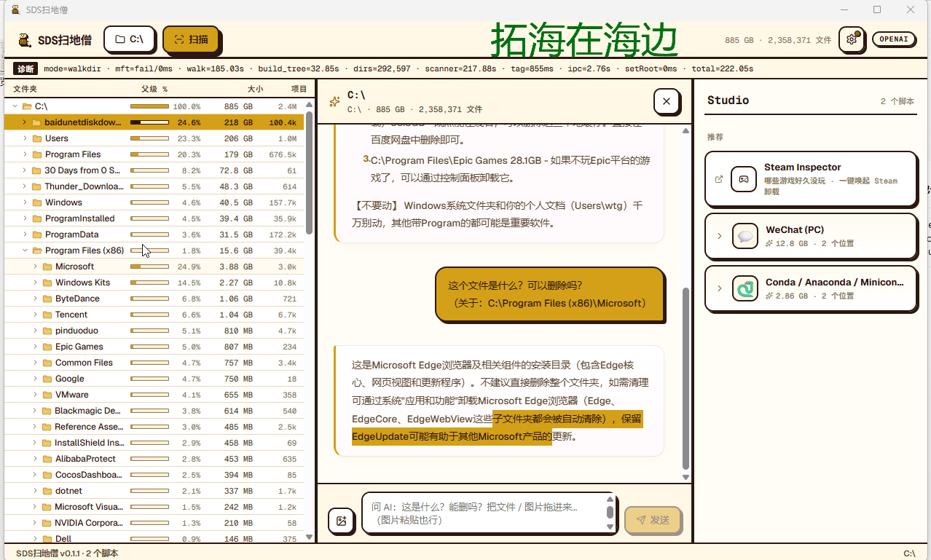Screen dimensions: 931x560
Task: Select the Reference Asse... folder row
Action: (154, 427)
